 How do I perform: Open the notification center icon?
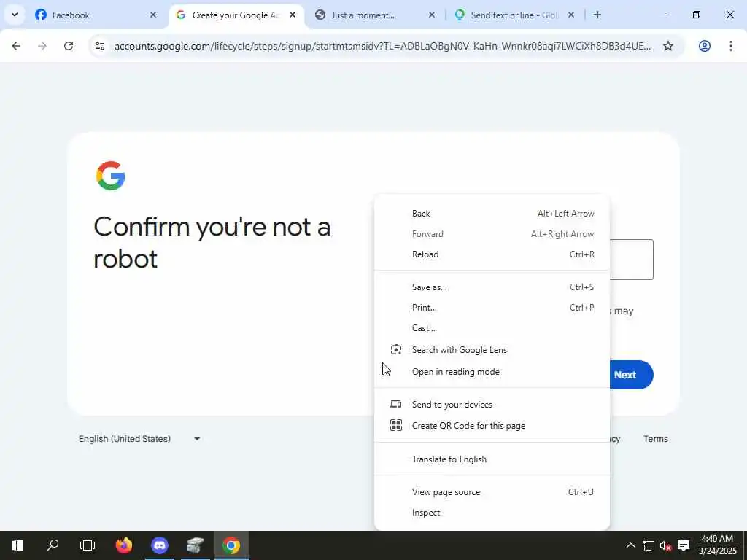point(684,545)
